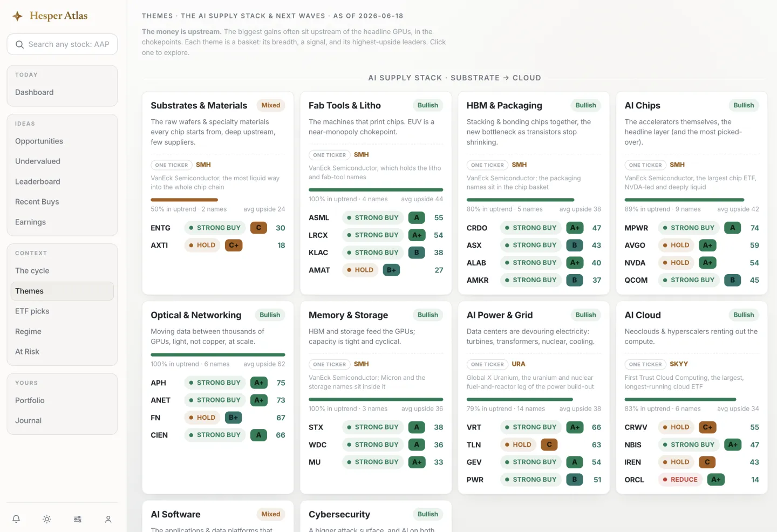Click the Bullish badge on AI Chips
This screenshot has height=532, width=777.
tap(744, 105)
